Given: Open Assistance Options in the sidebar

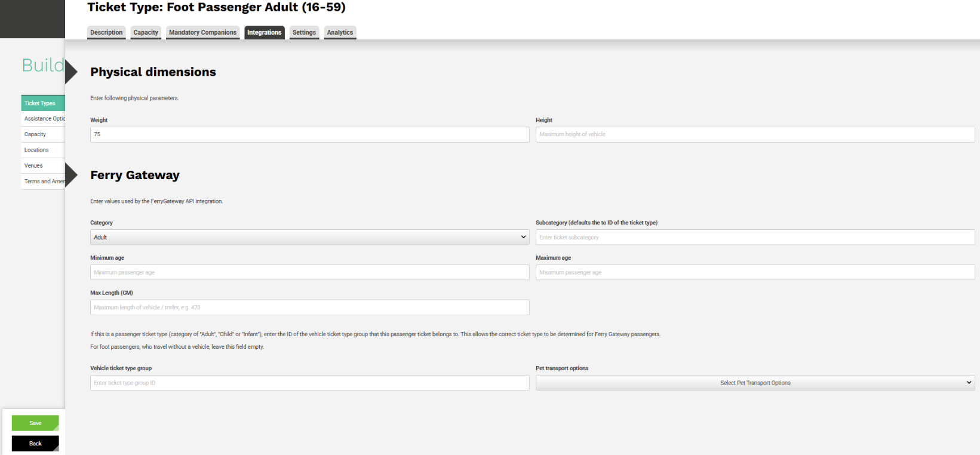Looking at the screenshot, I should click(x=43, y=119).
